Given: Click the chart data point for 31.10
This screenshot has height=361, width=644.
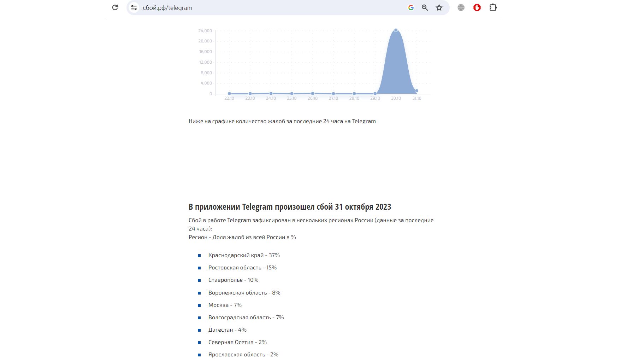Looking at the screenshot, I should pos(416,91).
